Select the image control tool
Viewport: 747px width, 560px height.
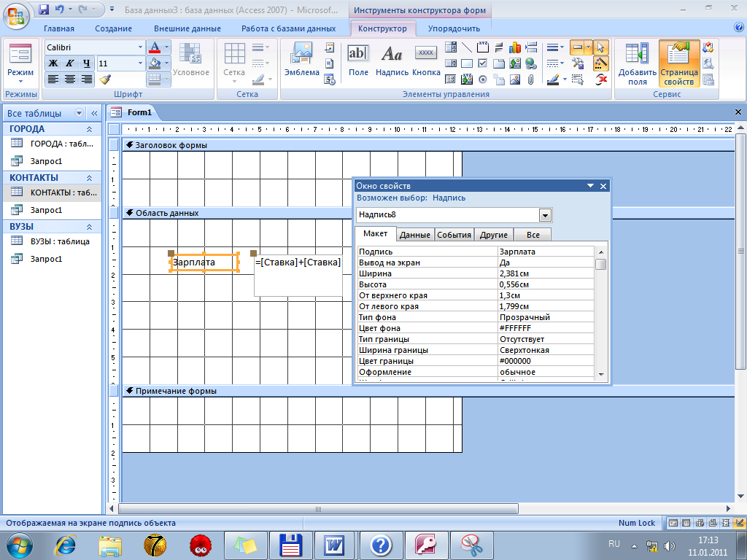514,79
